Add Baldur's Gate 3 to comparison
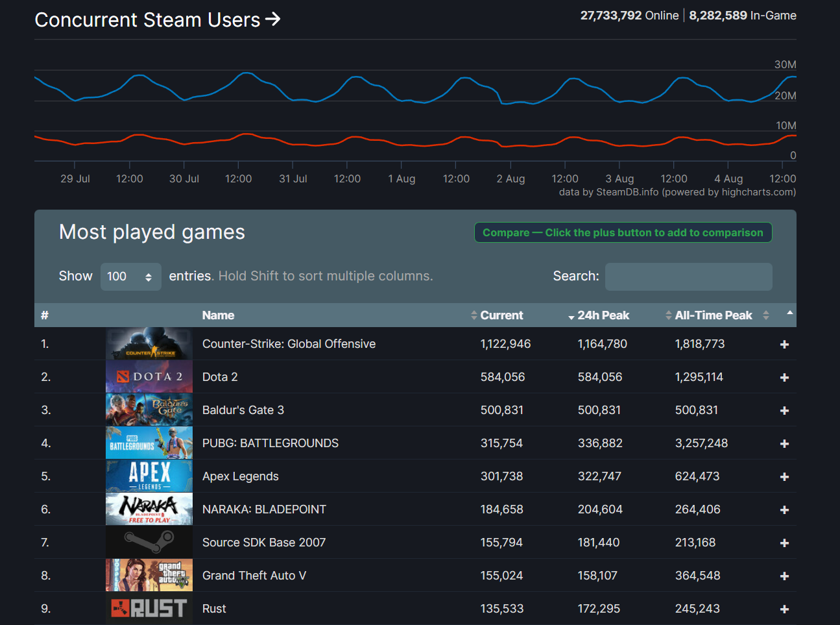840x625 pixels. [784, 411]
